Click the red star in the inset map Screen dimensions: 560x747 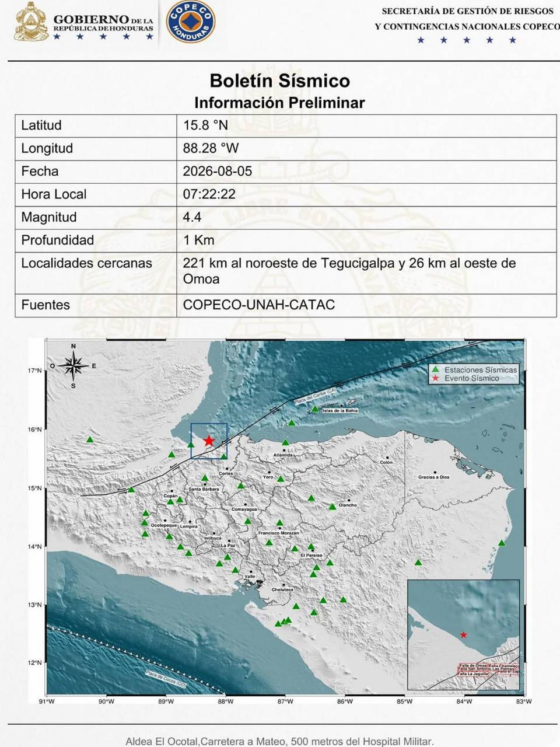(x=464, y=634)
